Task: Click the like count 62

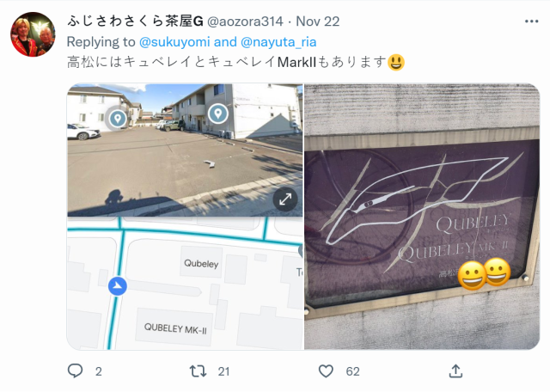Action: 352,371
